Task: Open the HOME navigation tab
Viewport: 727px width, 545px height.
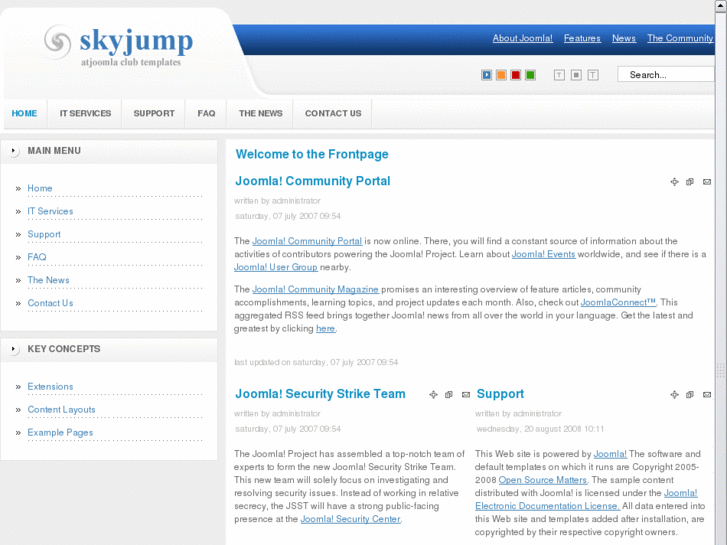Action: tap(24, 113)
